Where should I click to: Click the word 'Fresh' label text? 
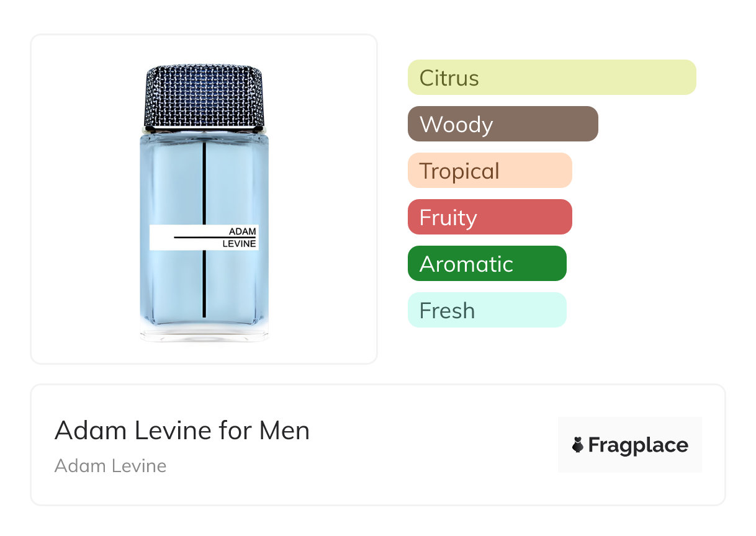coord(447,311)
